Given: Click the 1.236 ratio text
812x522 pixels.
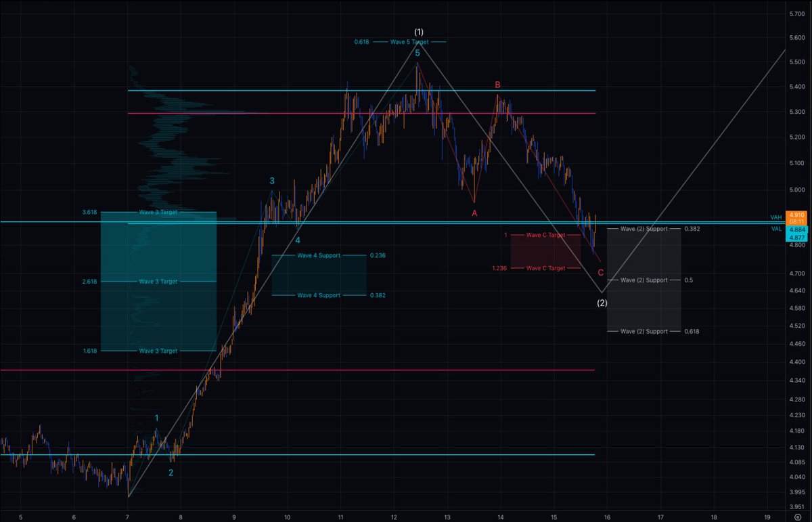Looking at the screenshot, I should tap(501, 268).
